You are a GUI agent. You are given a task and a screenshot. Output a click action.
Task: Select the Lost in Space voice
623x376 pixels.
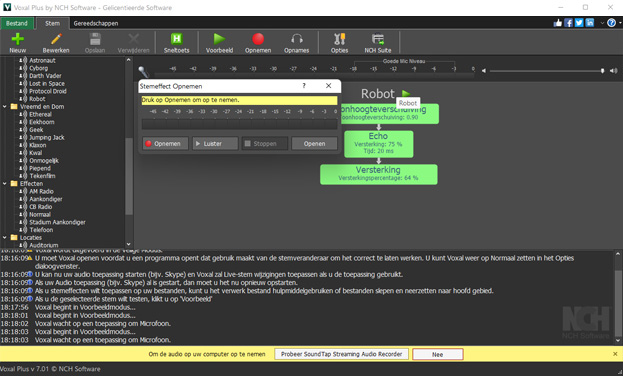[46, 83]
